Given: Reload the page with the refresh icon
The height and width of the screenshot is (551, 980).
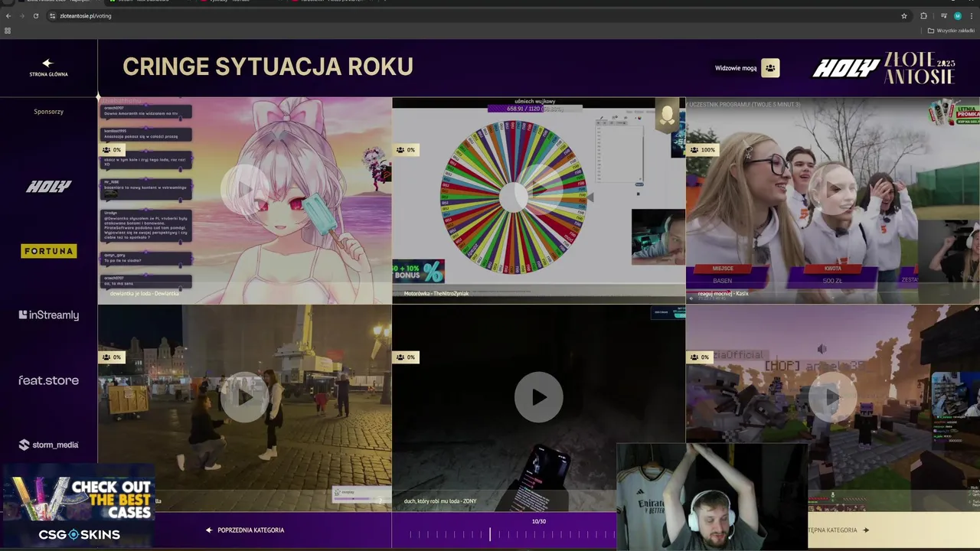Looking at the screenshot, I should 35,15.
